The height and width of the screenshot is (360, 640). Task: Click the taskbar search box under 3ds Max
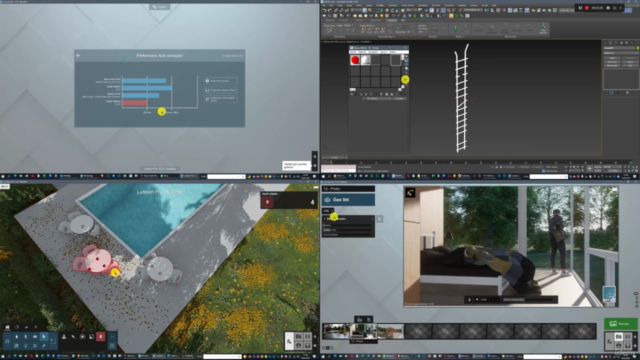tap(549, 176)
